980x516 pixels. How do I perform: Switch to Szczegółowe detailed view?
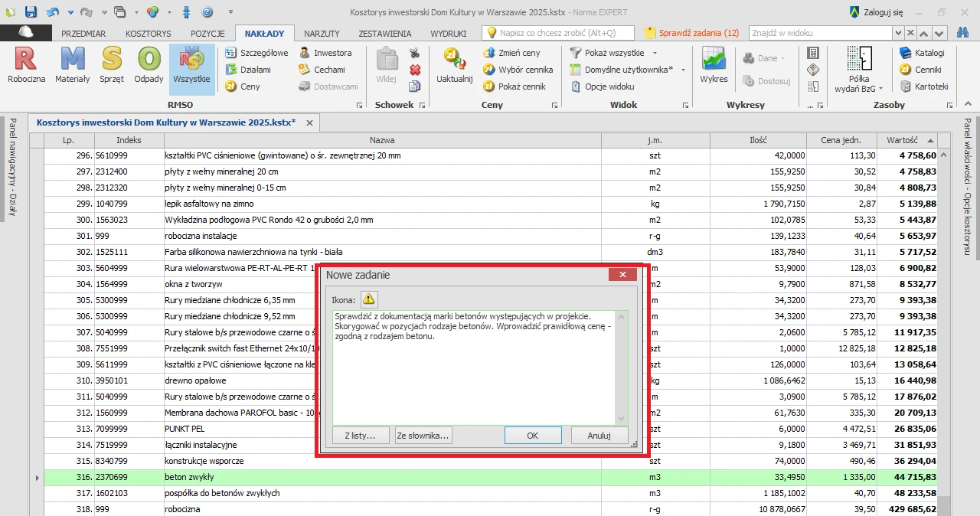[256, 53]
